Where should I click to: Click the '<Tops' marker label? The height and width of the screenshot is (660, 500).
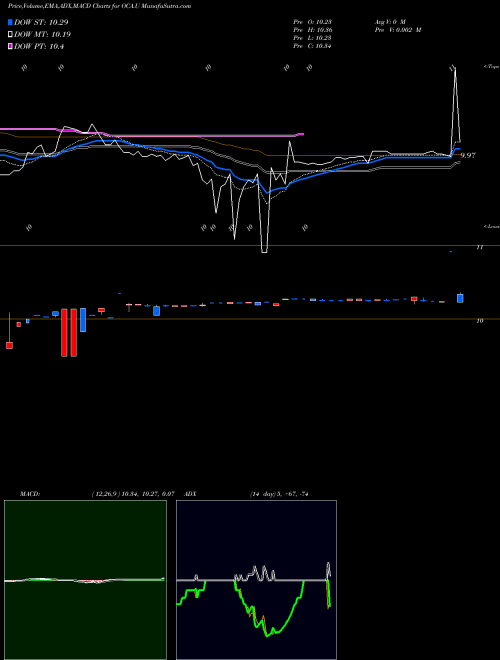[491, 67]
